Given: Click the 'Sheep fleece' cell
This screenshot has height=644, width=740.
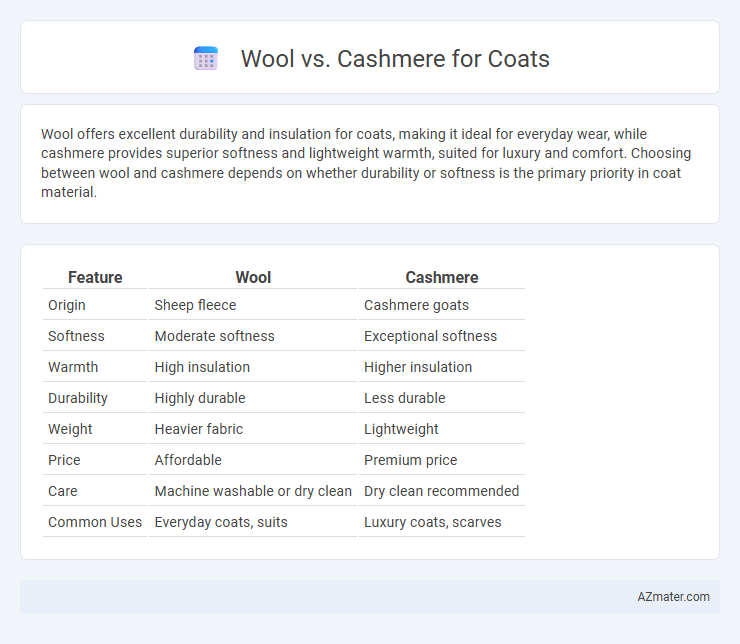Looking at the screenshot, I should tap(195, 305).
